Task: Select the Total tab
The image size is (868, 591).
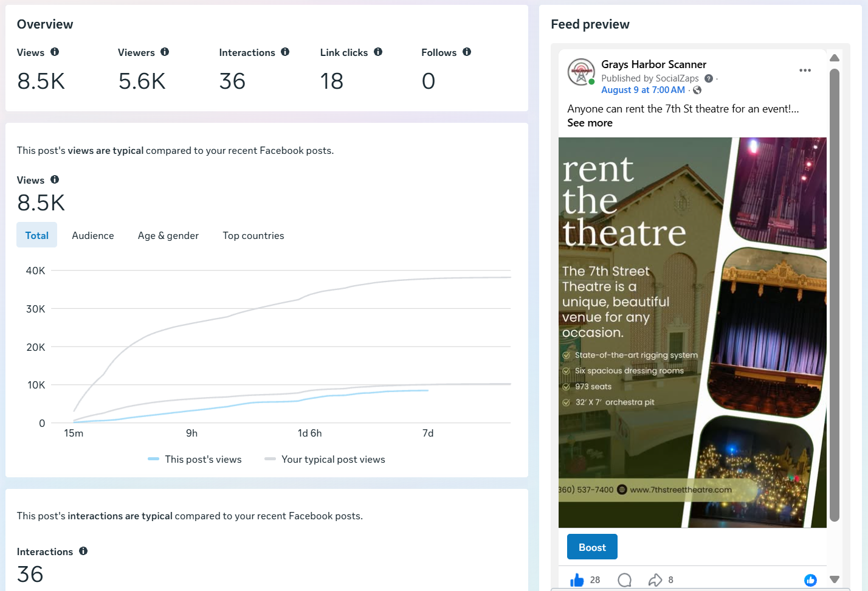Action: [x=36, y=235]
